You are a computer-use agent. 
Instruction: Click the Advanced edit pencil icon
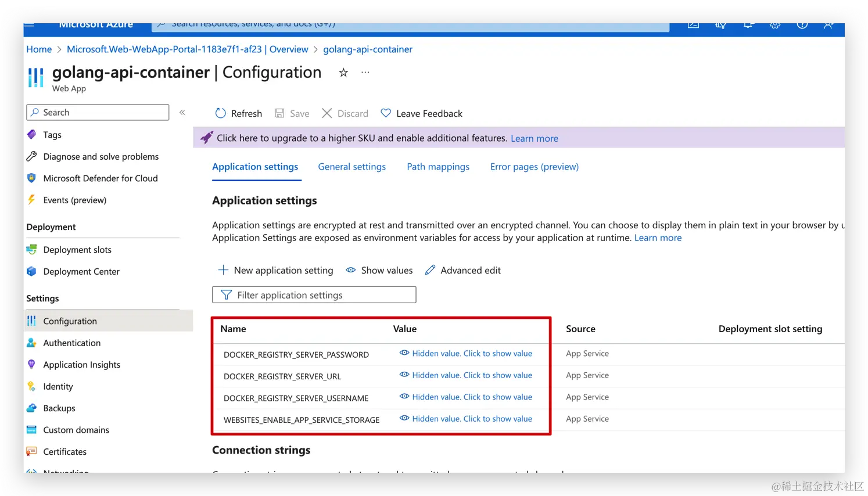click(430, 270)
